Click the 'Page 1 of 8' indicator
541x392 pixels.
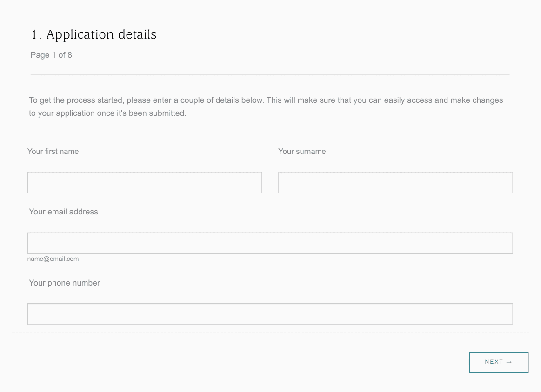[x=51, y=55]
